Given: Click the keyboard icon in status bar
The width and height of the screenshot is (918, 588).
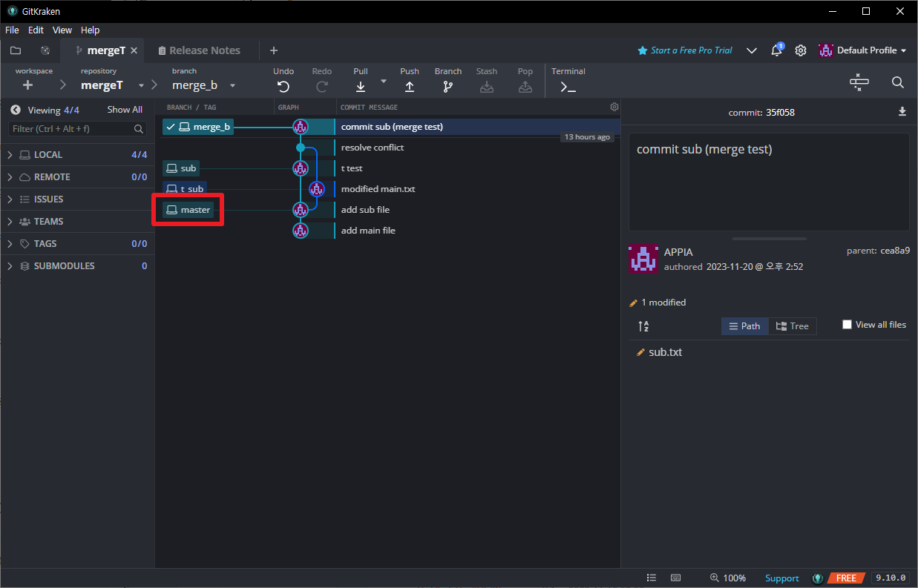Looking at the screenshot, I should pyautogui.click(x=675, y=578).
